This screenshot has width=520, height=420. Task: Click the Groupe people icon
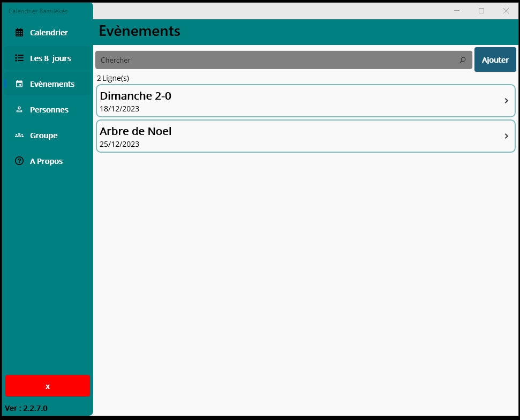[x=19, y=136]
